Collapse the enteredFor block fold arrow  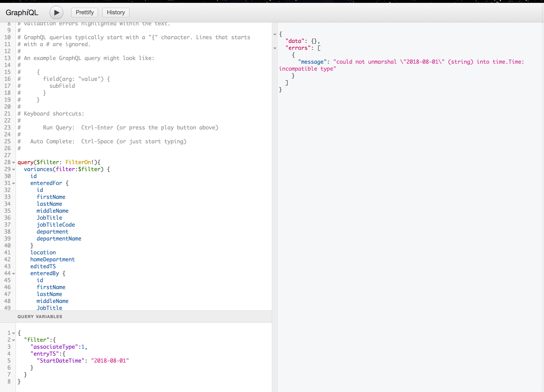tap(14, 184)
